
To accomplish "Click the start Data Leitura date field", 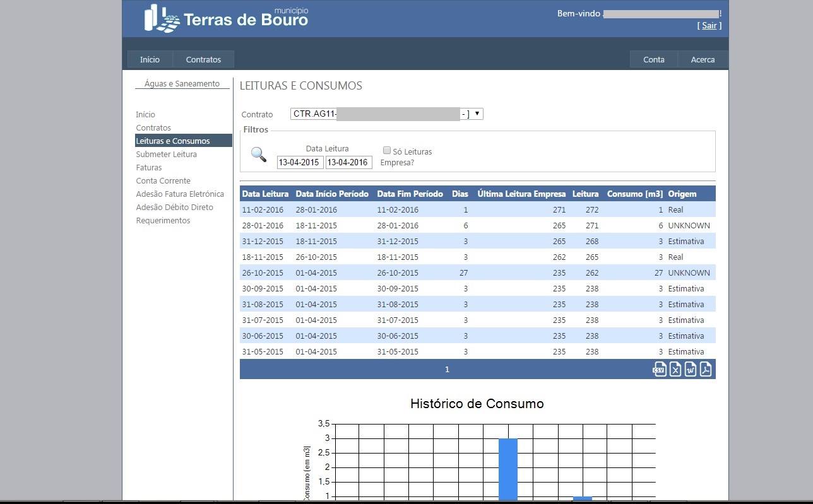I will tap(300, 163).
